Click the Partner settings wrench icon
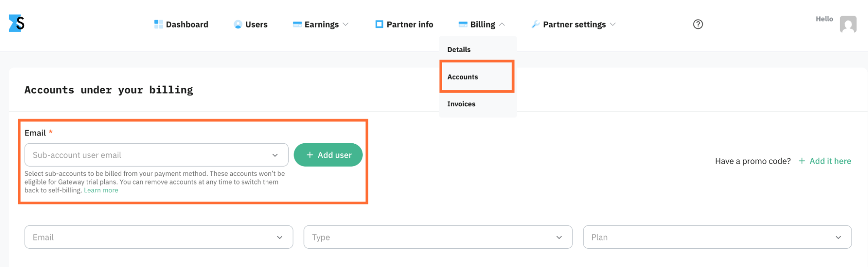868x267 pixels. click(x=536, y=24)
